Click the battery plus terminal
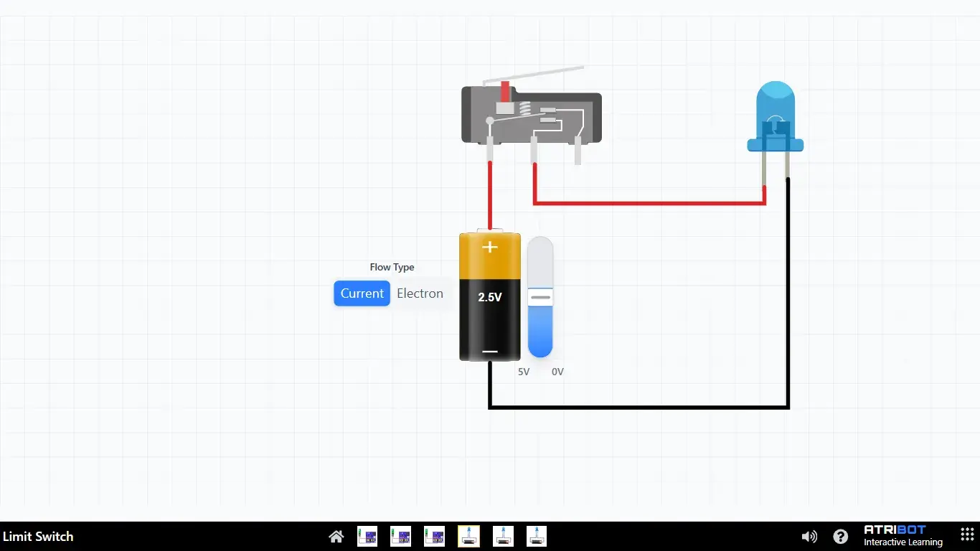This screenshot has width=980, height=551. (x=490, y=248)
